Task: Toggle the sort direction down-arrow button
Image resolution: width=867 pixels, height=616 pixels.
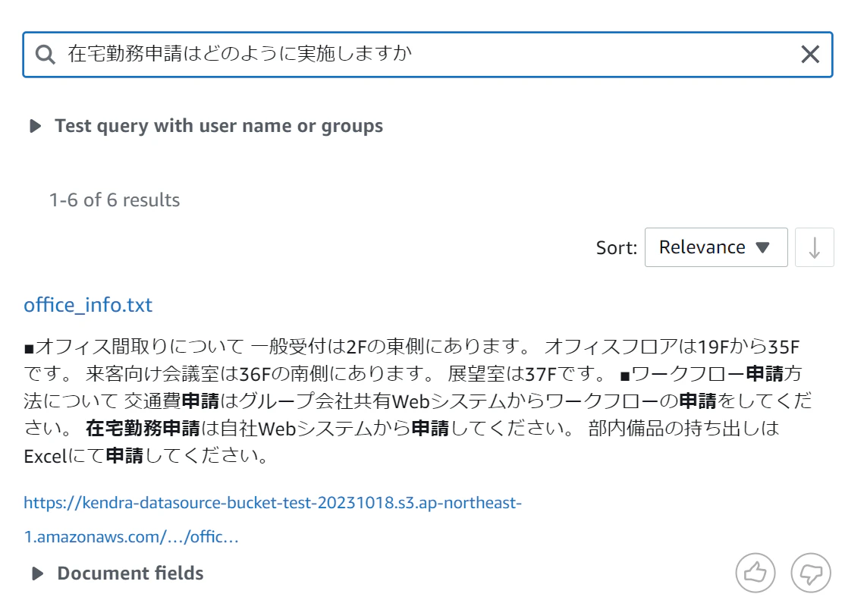Action: [814, 247]
